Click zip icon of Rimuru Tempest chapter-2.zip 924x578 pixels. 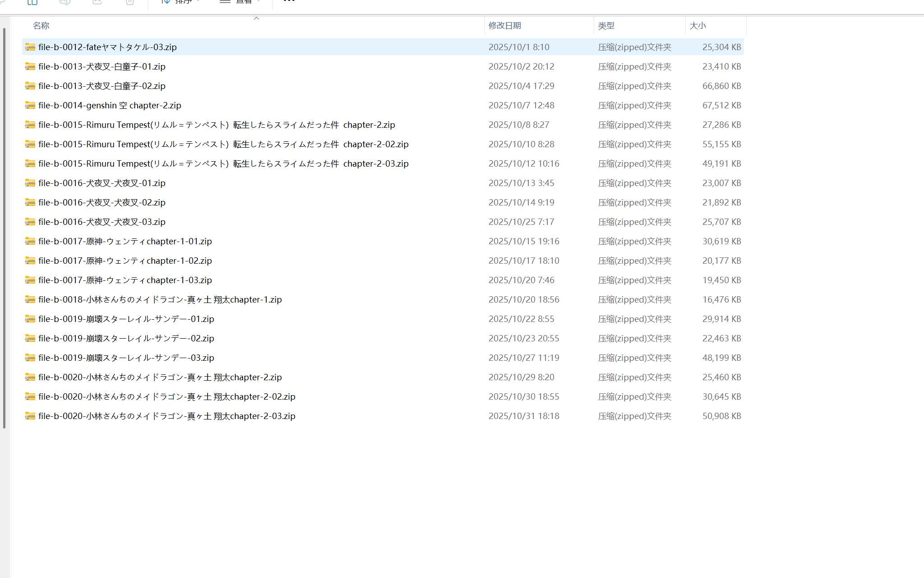click(x=30, y=125)
